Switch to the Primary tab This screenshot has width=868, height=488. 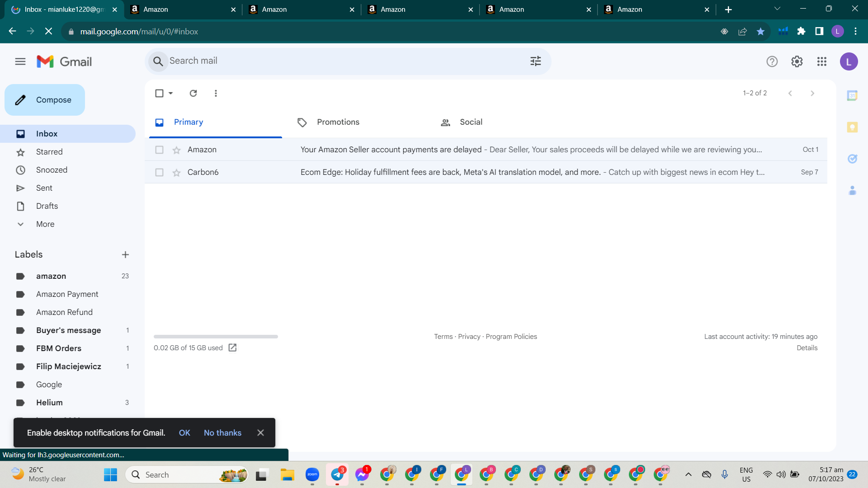pos(216,122)
